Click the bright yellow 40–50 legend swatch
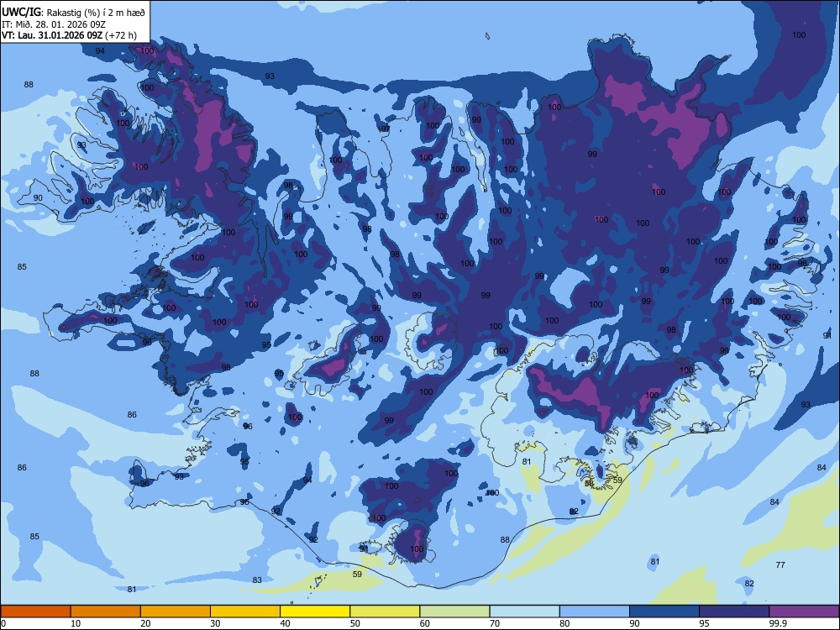Screen dimensions: 840x630 point(315,612)
